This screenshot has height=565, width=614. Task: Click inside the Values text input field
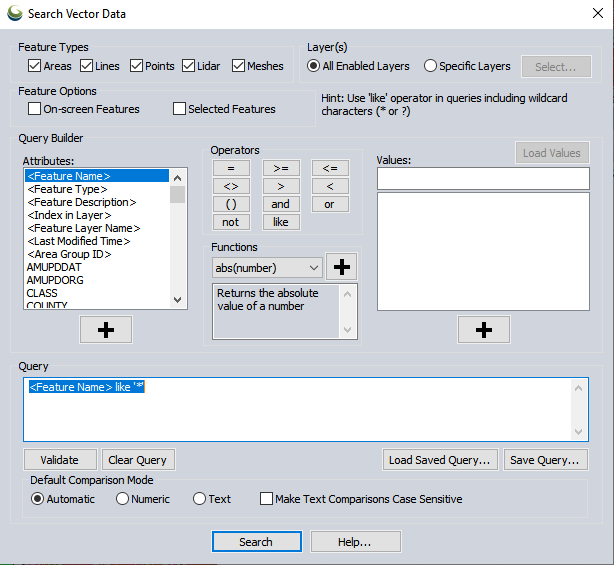tap(482, 178)
